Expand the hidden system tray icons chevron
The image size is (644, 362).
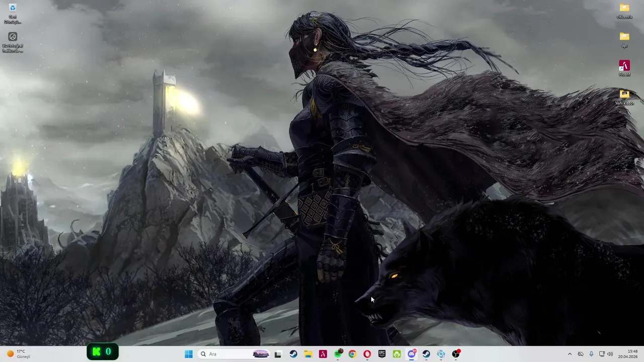click(570, 354)
